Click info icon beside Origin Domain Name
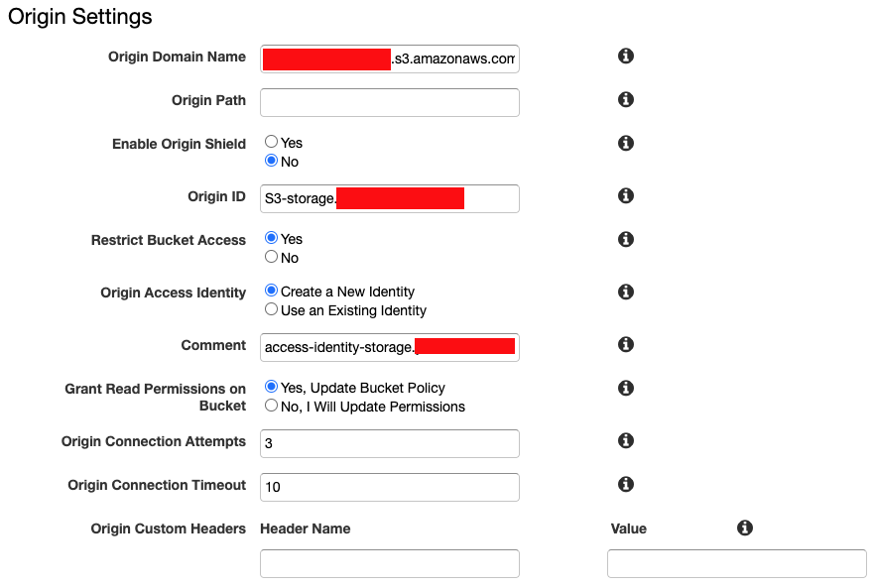This screenshot has height=588, width=875. click(x=626, y=57)
